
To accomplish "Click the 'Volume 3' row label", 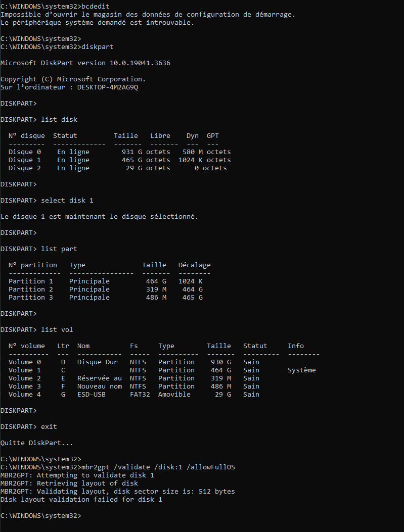I will tap(25, 386).
